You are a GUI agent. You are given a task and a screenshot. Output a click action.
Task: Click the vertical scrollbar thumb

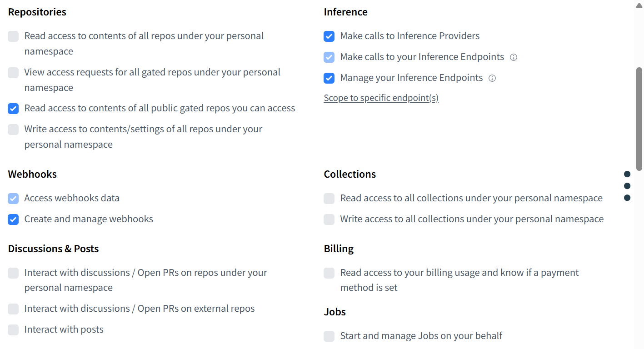click(639, 119)
